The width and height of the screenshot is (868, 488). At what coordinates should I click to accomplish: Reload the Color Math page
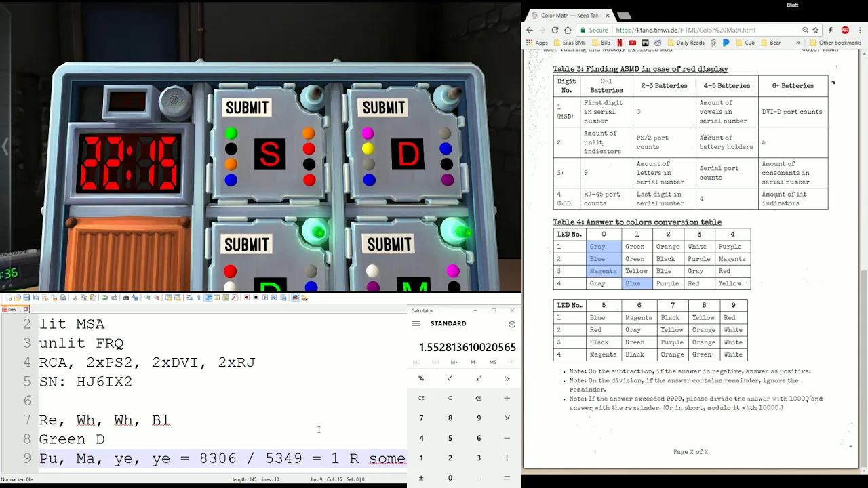point(555,30)
